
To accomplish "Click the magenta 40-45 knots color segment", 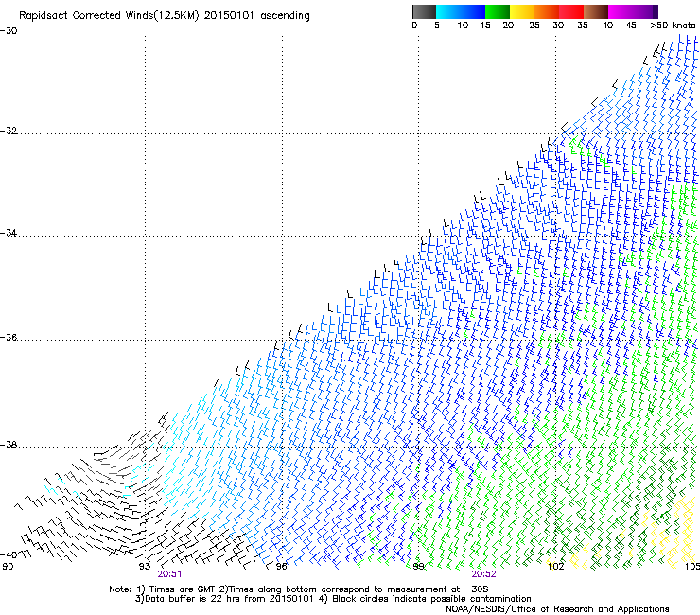I will [621, 11].
